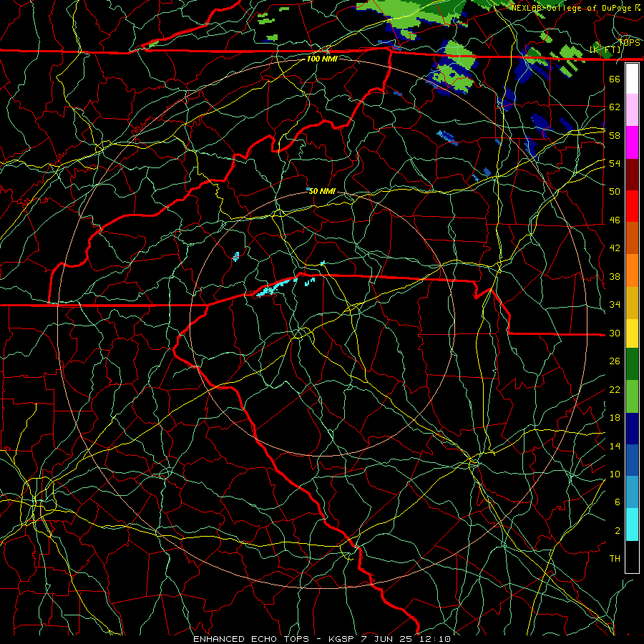Click the 'KGSP' radar site identifier
Image resolution: width=644 pixels, height=644 pixels.
point(343,639)
